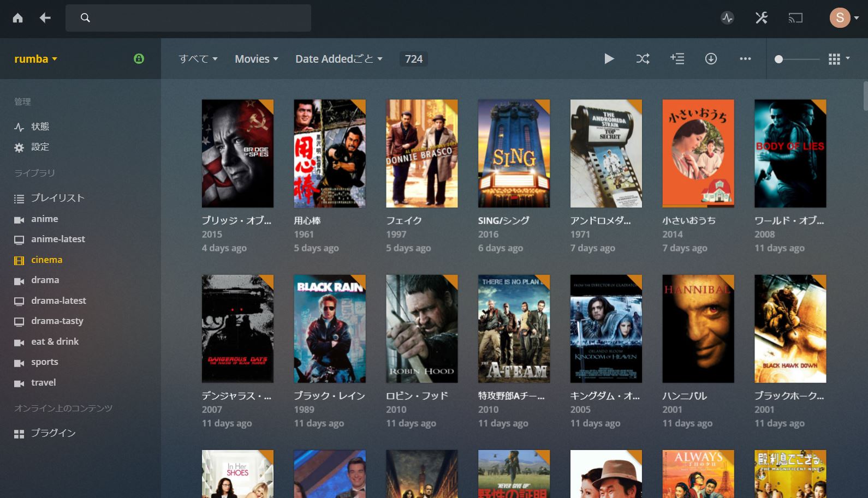The width and height of the screenshot is (868, 498).
Task: Click the SING/シング title link
Action: 504,220
